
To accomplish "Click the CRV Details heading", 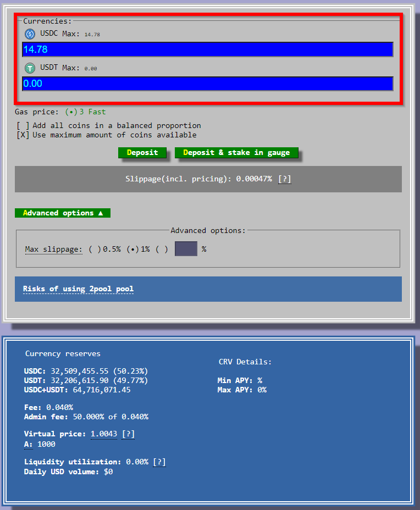I will [245, 362].
